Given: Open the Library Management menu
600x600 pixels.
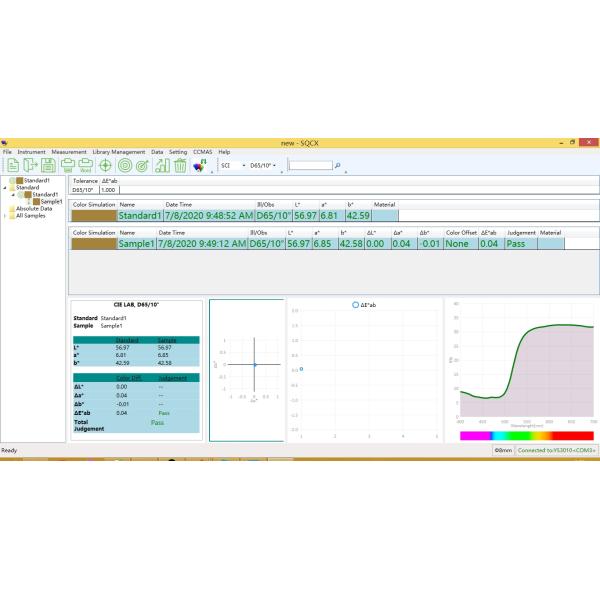Looking at the screenshot, I should [118, 151].
